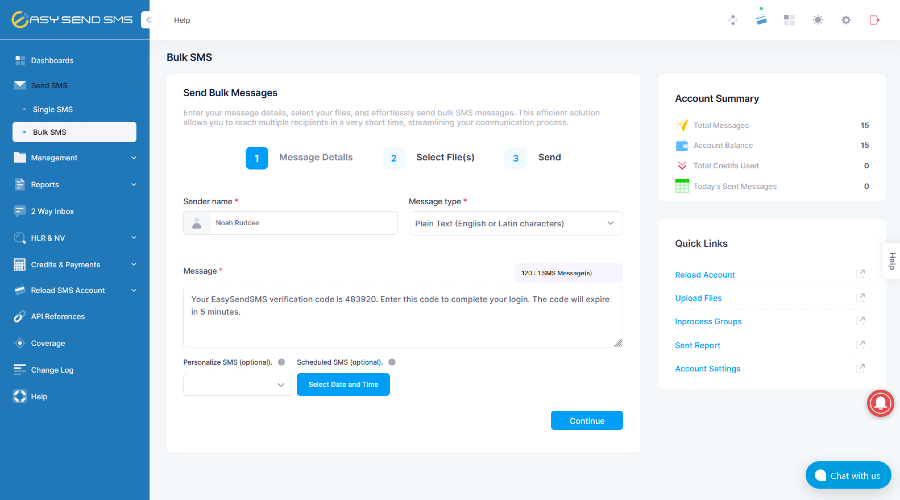
Task: Click the red logout icon
Action: (x=874, y=20)
